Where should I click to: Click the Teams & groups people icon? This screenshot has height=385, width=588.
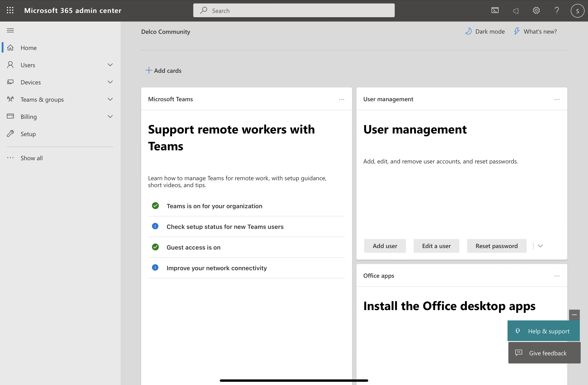(10, 99)
